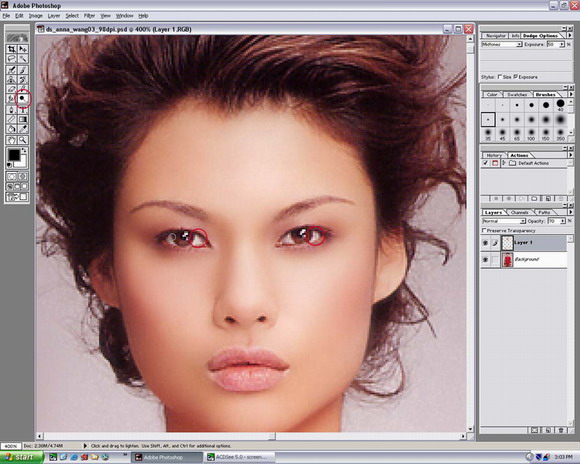
Task: Select the Pen tool
Action: [12, 110]
